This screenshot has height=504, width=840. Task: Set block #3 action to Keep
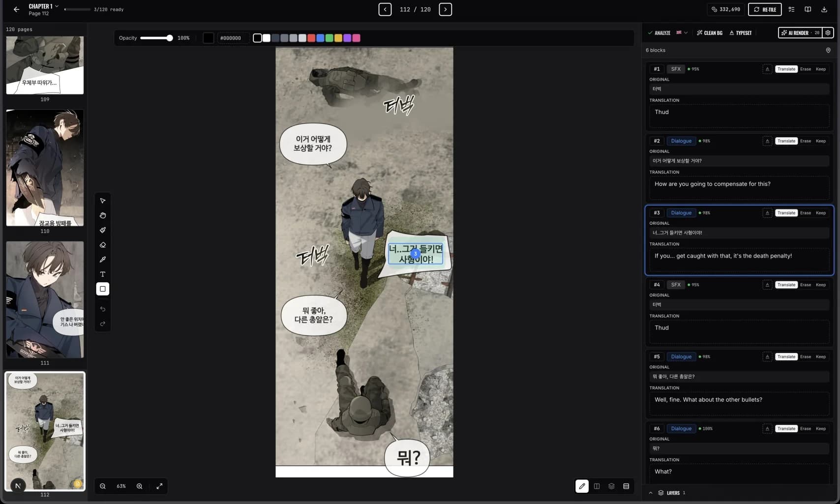[x=821, y=213]
